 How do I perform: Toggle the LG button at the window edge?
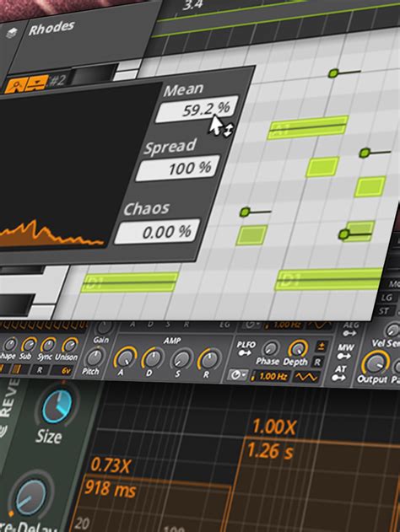(x=386, y=298)
